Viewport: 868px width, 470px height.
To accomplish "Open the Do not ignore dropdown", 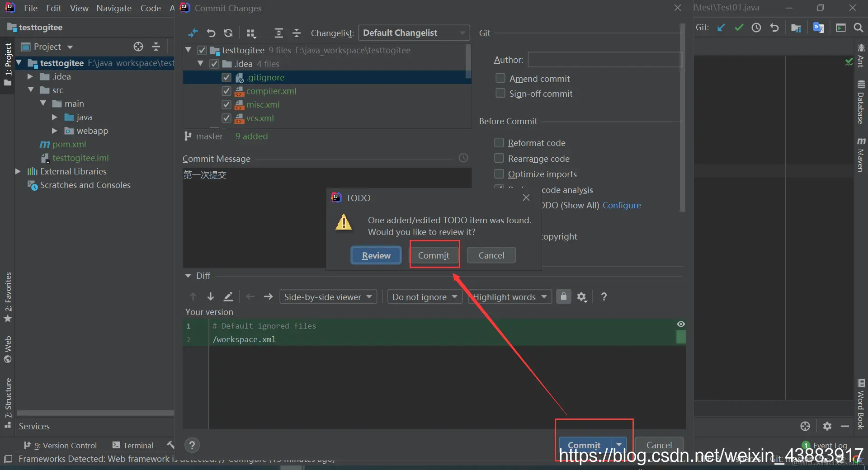I will 425,297.
